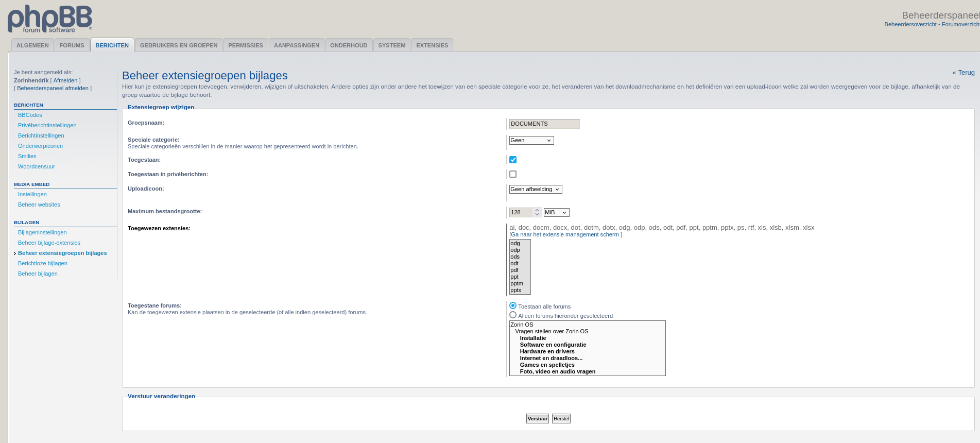Choose Alleen forums hieronder geselecteerd option
This screenshot has width=980, height=443.
[513, 315]
